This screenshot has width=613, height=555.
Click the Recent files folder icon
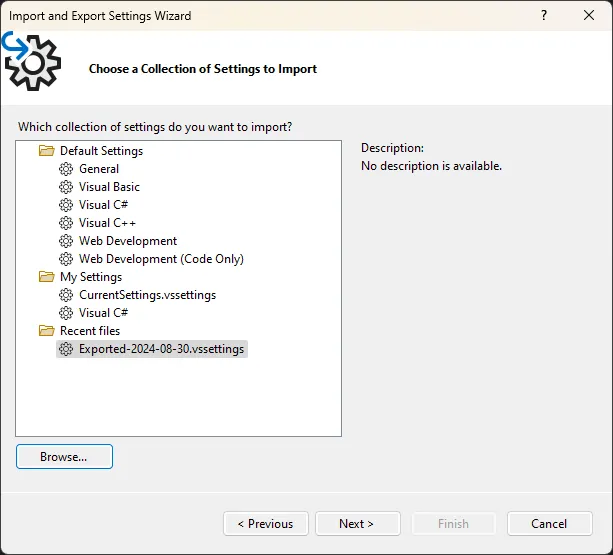coord(47,331)
